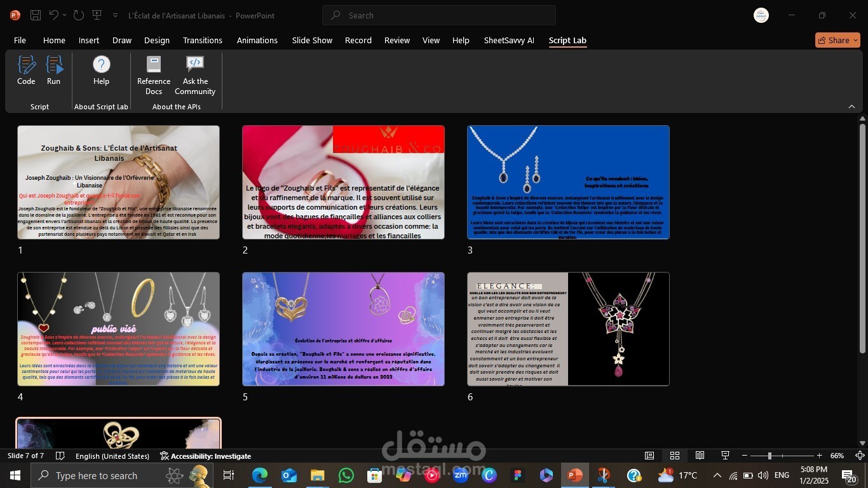Viewport: 868px width, 488px height.
Task: Open the File menu
Action: click(x=20, y=40)
